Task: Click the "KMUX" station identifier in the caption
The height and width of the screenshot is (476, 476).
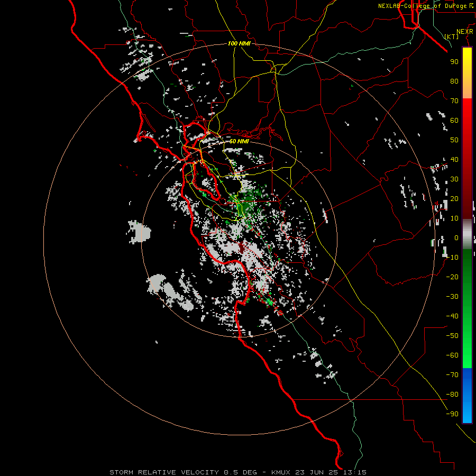Action: (280, 472)
